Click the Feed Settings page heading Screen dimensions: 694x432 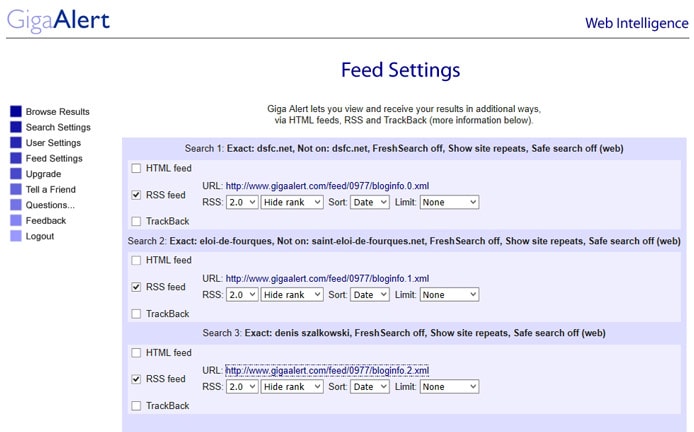pyautogui.click(x=401, y=70)
